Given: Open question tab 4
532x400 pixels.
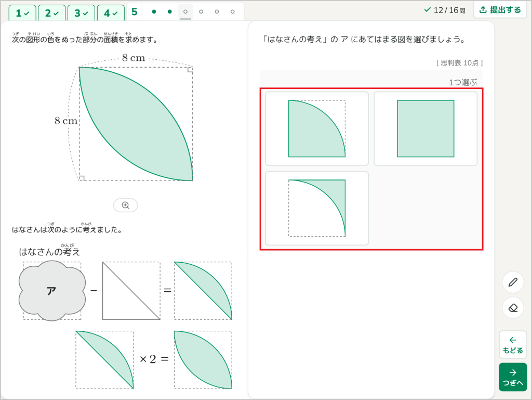Looking at the screenshot, I should [x=111, y=13].
